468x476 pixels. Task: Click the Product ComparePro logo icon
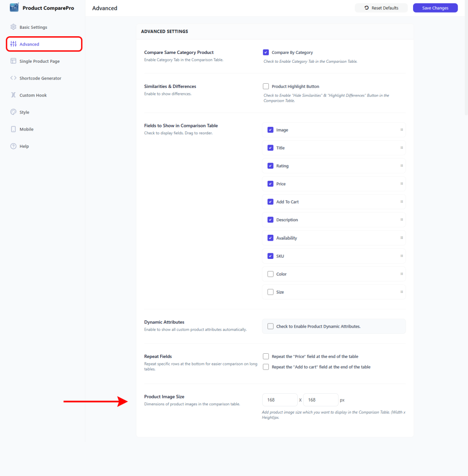point(14,7)
